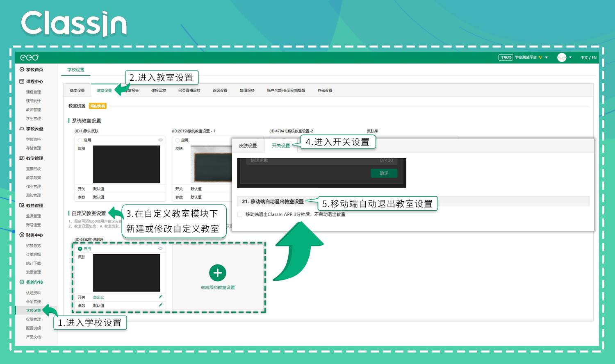Click the 限时免费 badge next to 教室设置
The width and height of the screenshot is (615, 364).
pyautogui.click(x=98, y=106)
